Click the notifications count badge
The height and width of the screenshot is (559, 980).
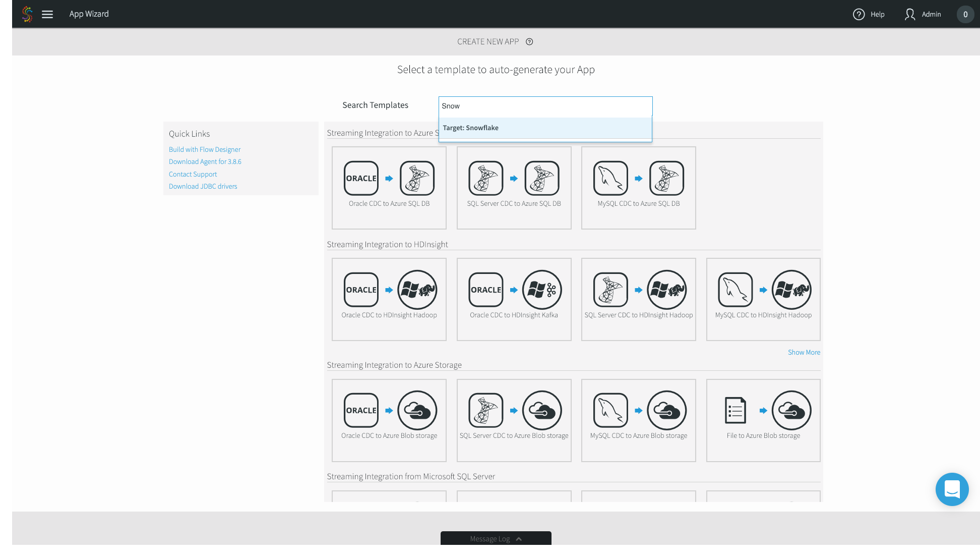965,14
